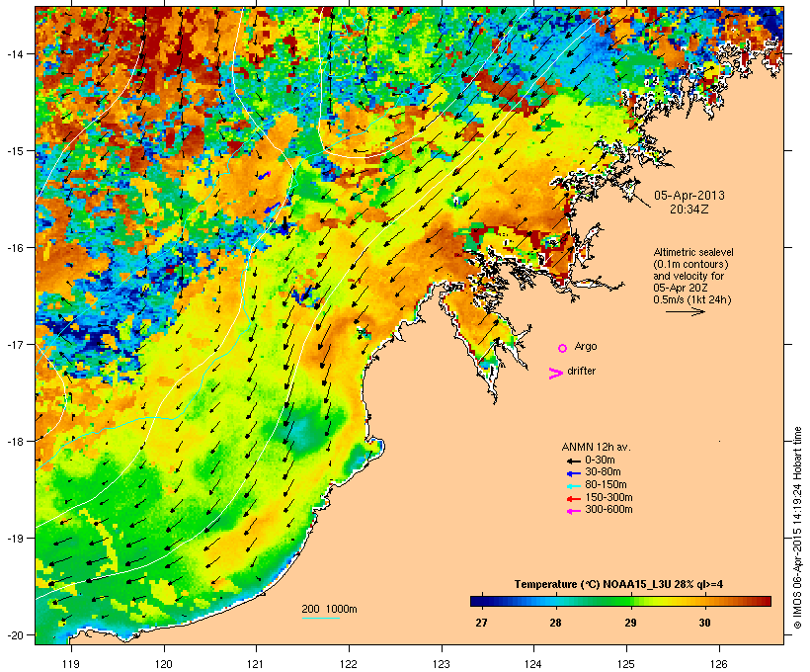Click the '150-300m' depth label
This screenshot has width=810, height=672.
pyautogui.click(x=608, y=497)
